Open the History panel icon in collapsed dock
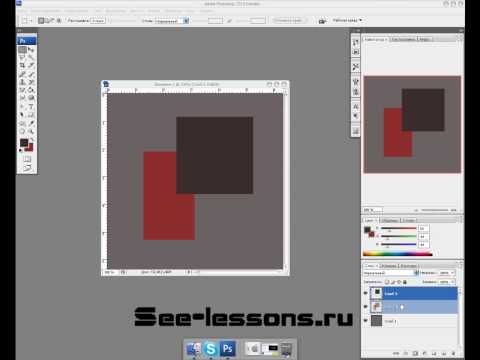 356,42
